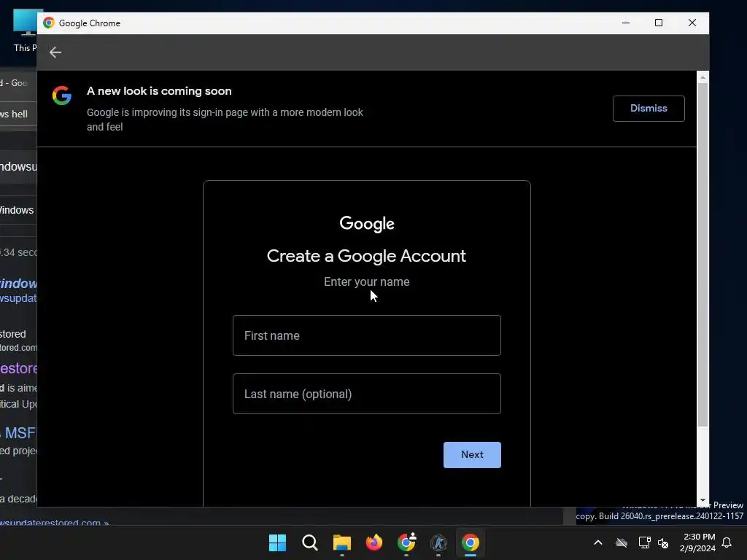Click the vertical scrollbar thumb

(x=703, y=254)
